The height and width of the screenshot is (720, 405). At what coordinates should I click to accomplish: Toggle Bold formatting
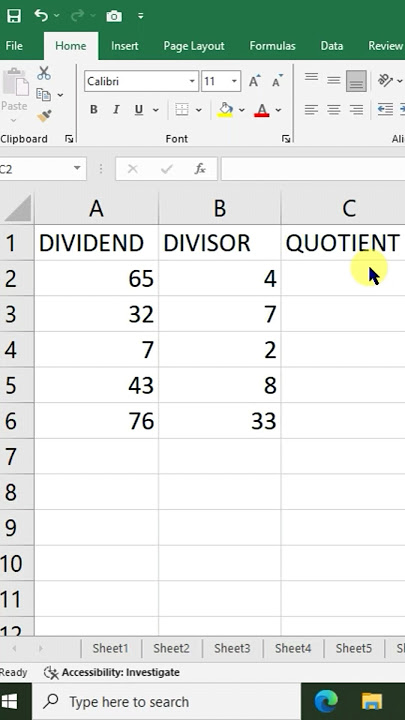pos(94,110)
